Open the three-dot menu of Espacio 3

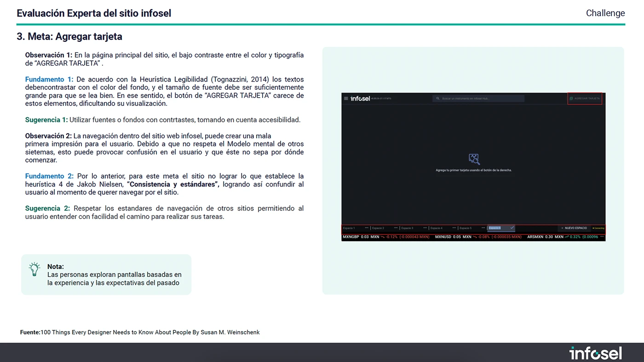(x=425, y=228)
